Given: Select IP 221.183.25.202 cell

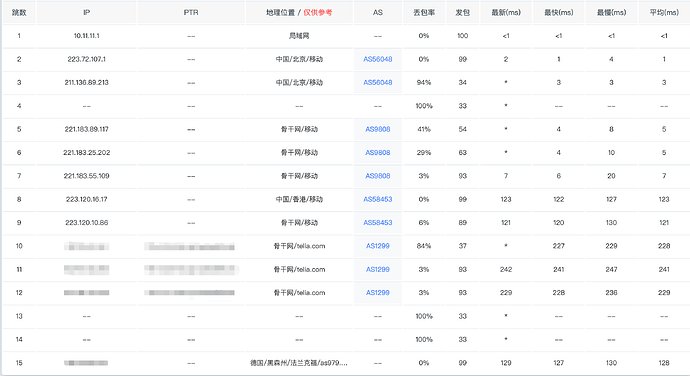Looking at the screenshot, I should (86, 152).
